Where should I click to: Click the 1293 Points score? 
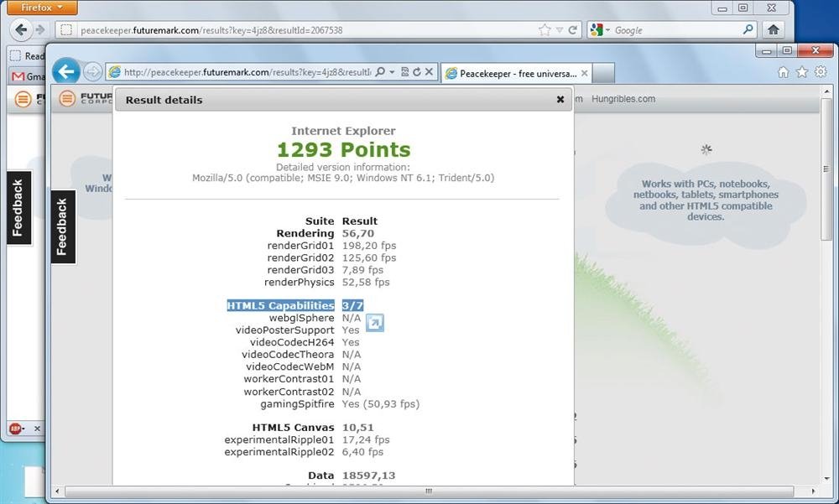click(x=343, y=150)
